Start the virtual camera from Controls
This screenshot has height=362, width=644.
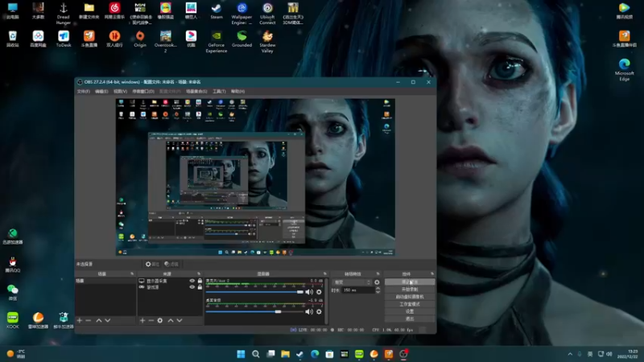(x=410, y=297)
